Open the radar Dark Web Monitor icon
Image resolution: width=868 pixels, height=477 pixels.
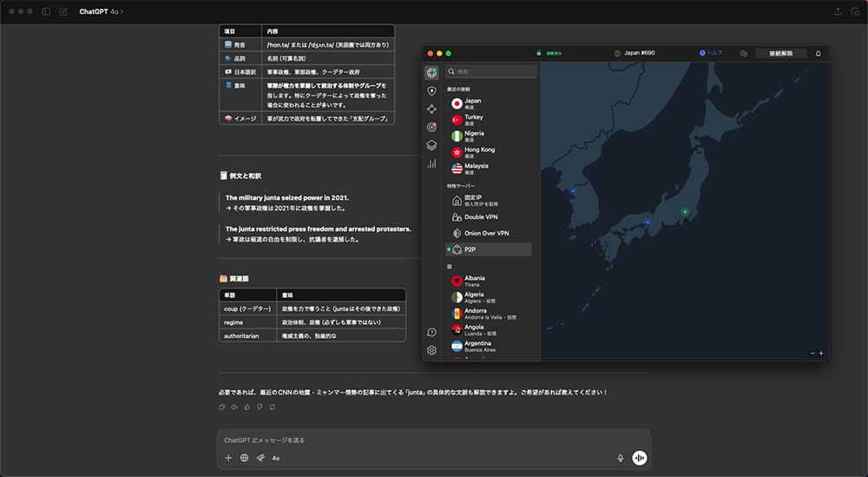point(431,127)
